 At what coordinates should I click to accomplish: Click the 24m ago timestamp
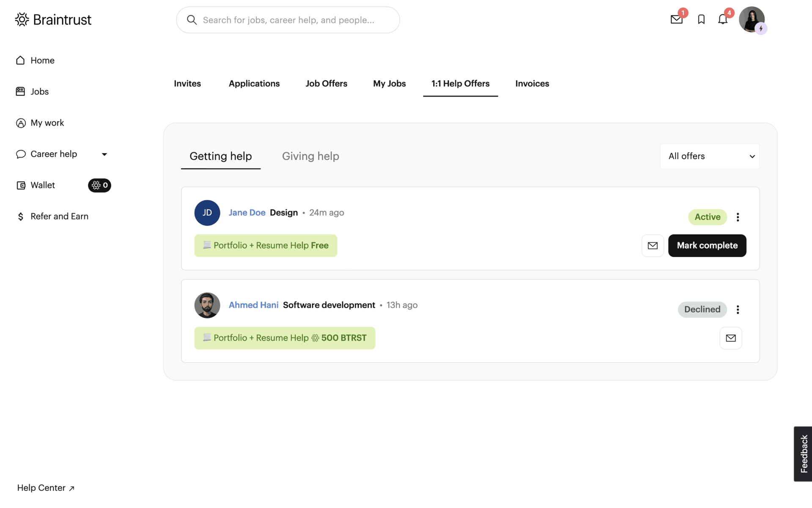point(326,213)
